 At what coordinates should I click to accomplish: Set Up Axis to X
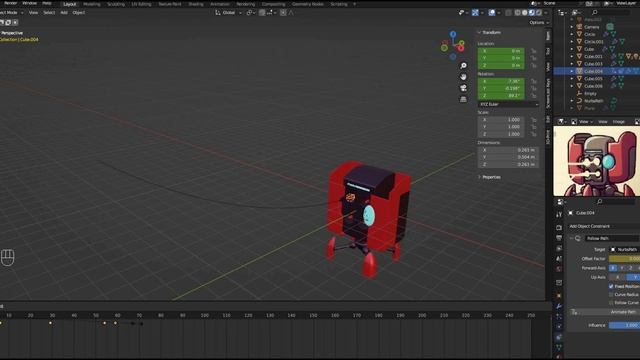click(x=618, y=277)
